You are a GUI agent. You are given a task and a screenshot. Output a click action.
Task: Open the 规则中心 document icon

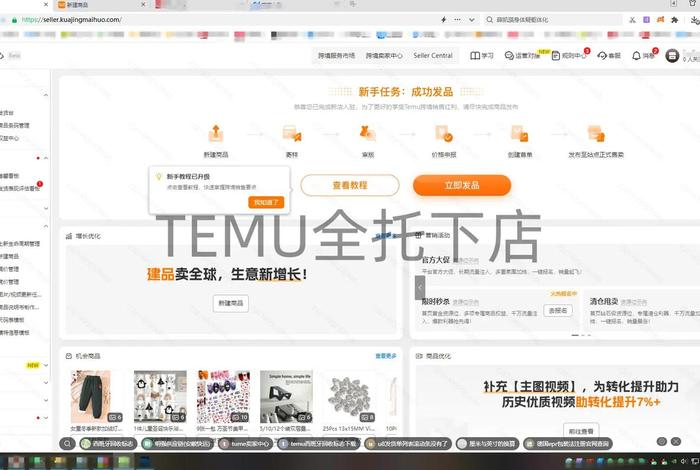(x=556, y=56)
